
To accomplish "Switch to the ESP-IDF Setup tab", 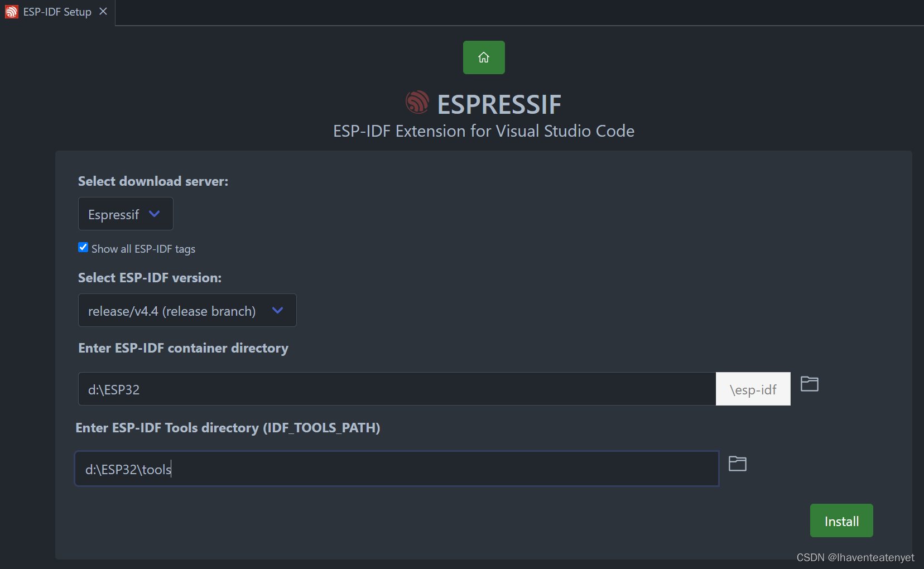I will (56, 11).
